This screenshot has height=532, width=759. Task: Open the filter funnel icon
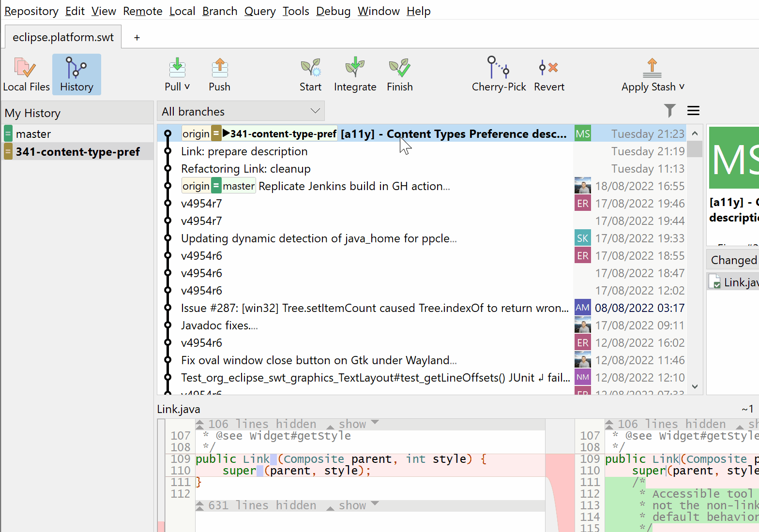(669, 111)
